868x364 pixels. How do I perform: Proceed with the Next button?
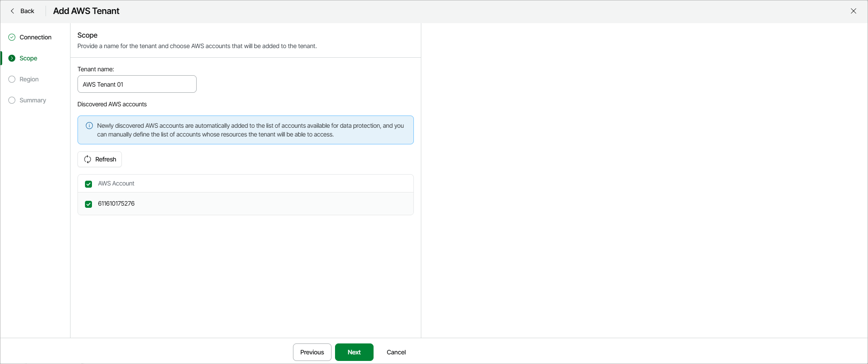coord(354,352)
